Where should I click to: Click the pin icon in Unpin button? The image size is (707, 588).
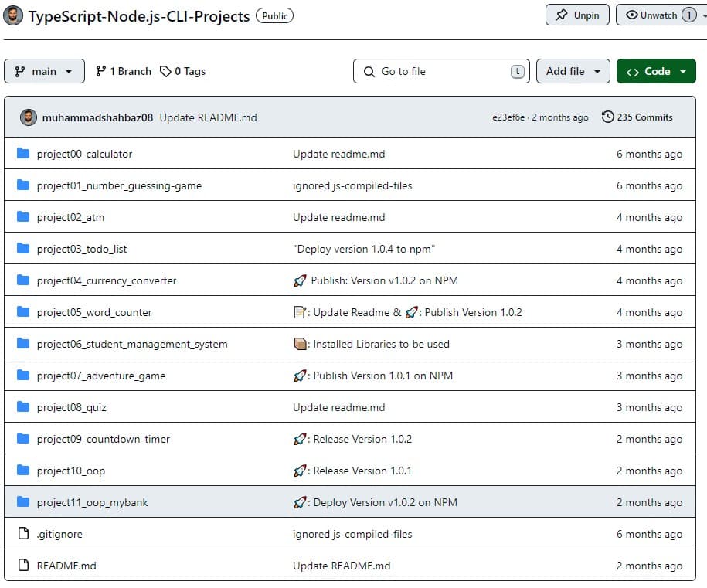click(562, 15)
